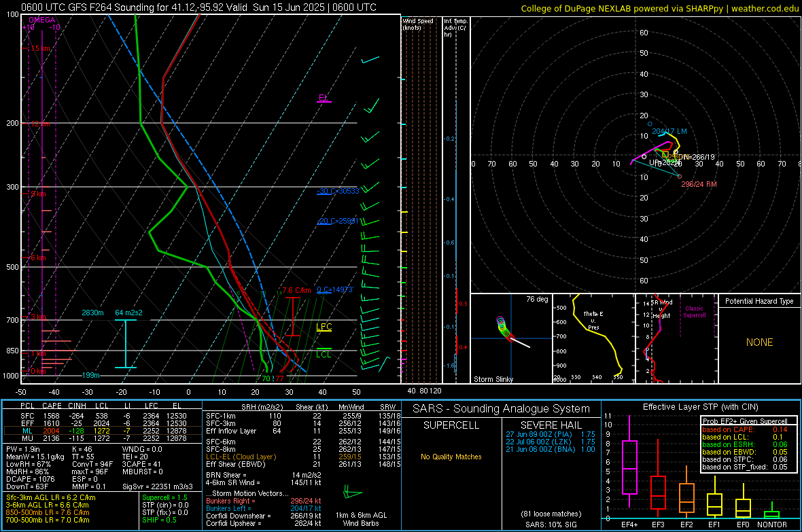Select the 'Theta-E v. Pres' plot label
802x532 pixels.
point(593,321)
